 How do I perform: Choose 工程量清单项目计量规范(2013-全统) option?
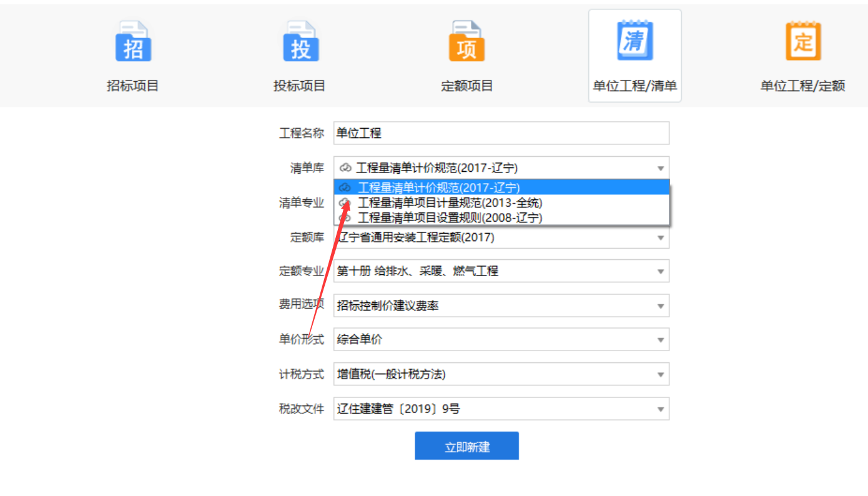click(x=501, y=202)
